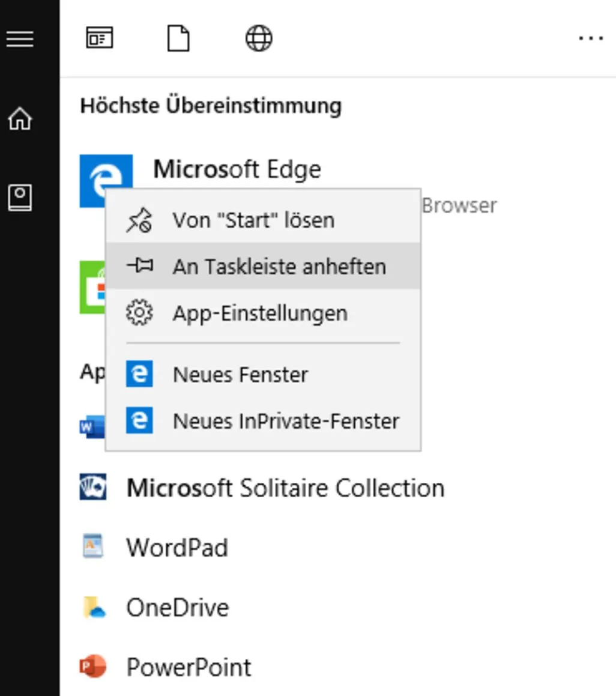The height and width of the screenshot is (696, 616).
Task: Click the pin to taskbar icon
Action: click(140, 266)
